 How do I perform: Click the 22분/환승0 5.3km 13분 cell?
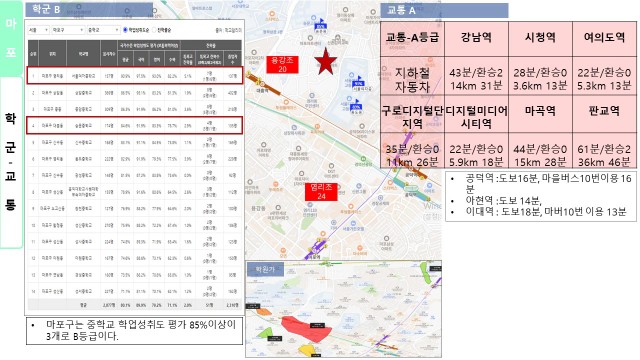(x=604, y=76)
